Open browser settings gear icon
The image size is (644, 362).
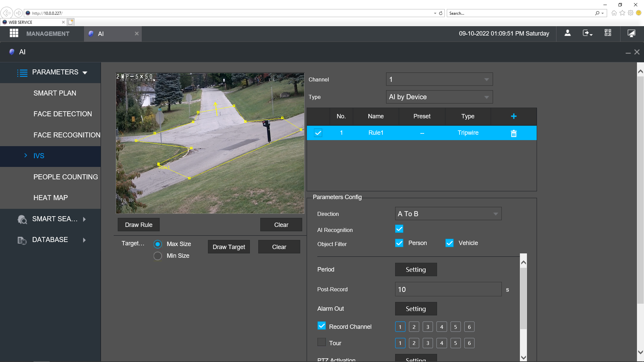(x=631, y=13)
